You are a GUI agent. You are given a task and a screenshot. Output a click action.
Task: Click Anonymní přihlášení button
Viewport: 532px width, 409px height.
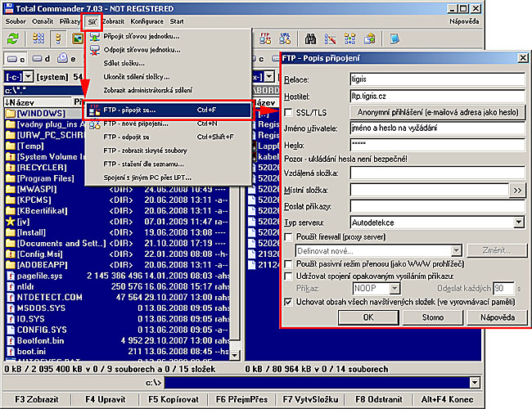pos(438,112)
